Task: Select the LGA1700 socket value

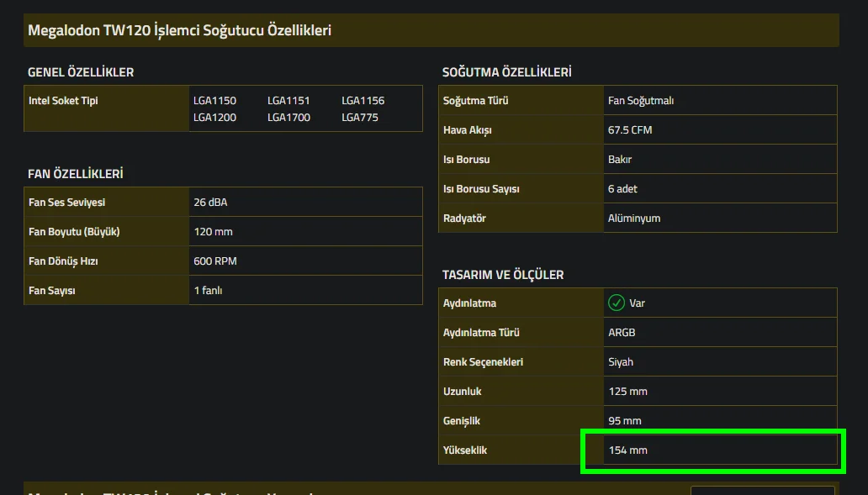Action: (x=288, y=118)
